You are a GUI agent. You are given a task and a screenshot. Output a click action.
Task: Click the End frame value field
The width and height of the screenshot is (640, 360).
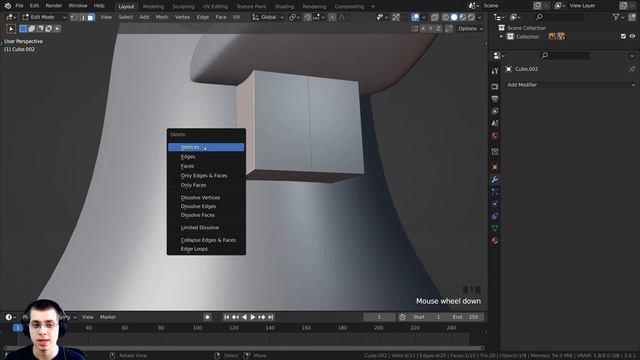coord(466,317)
